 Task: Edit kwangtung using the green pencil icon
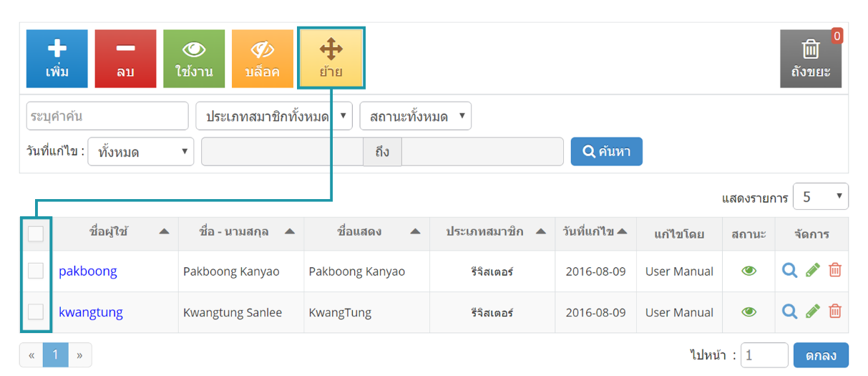click(x=812, y=312)
